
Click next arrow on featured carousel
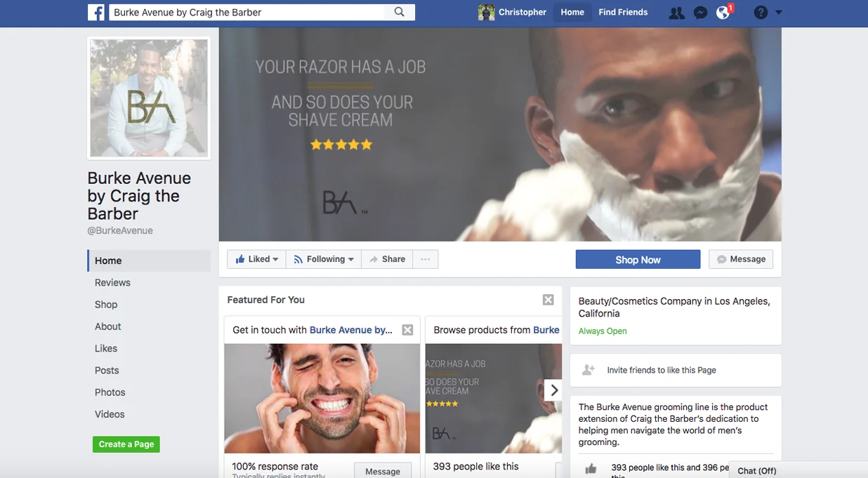553,390
